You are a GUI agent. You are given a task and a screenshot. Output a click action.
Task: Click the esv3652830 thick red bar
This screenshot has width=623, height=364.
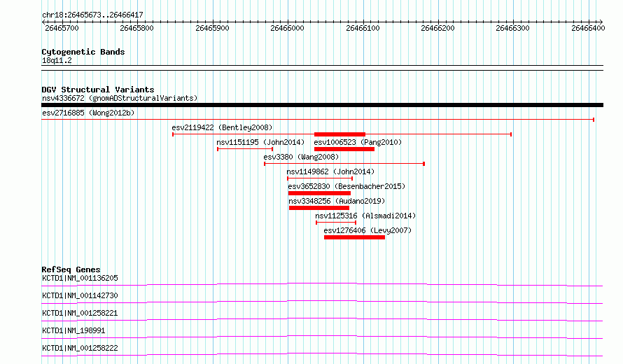click(x=319, y=193)
